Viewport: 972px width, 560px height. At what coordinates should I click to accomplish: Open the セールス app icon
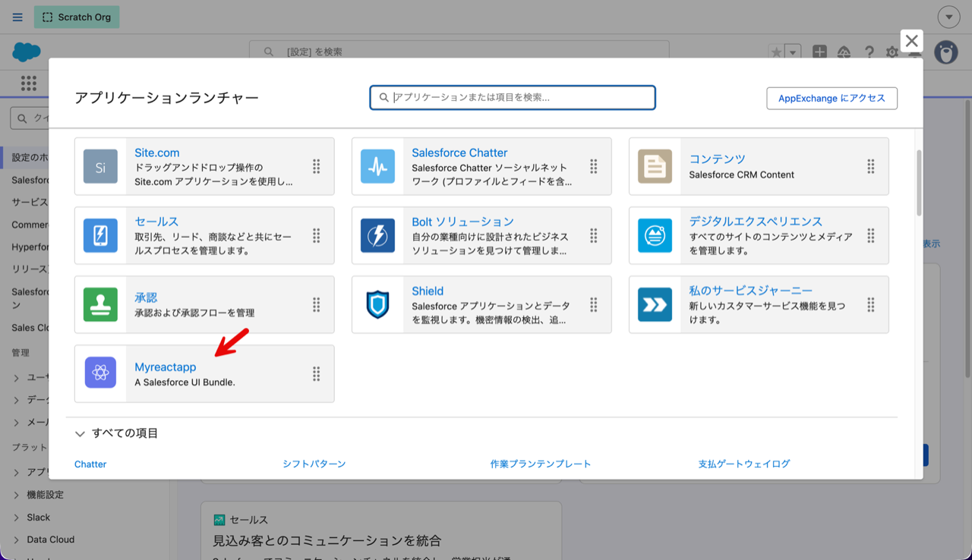pos(100,235)
